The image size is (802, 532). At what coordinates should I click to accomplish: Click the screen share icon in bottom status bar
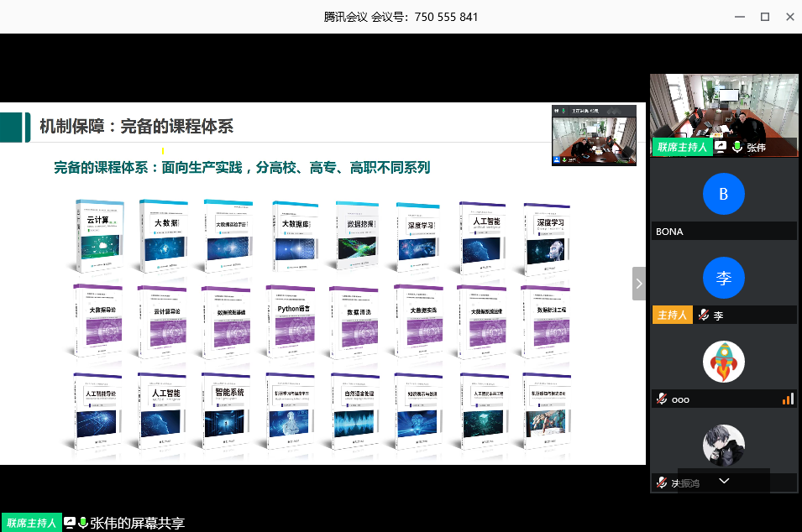[x=70, y=523]
